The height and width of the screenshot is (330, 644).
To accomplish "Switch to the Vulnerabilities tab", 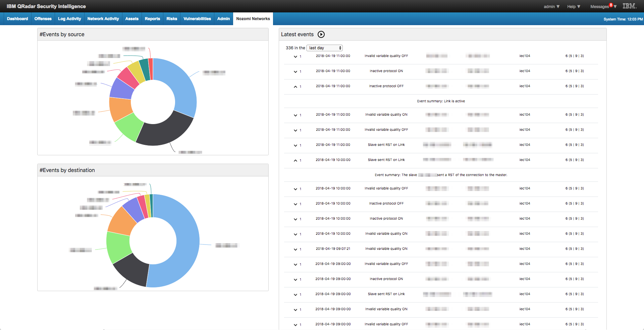I will coord(197,19).
